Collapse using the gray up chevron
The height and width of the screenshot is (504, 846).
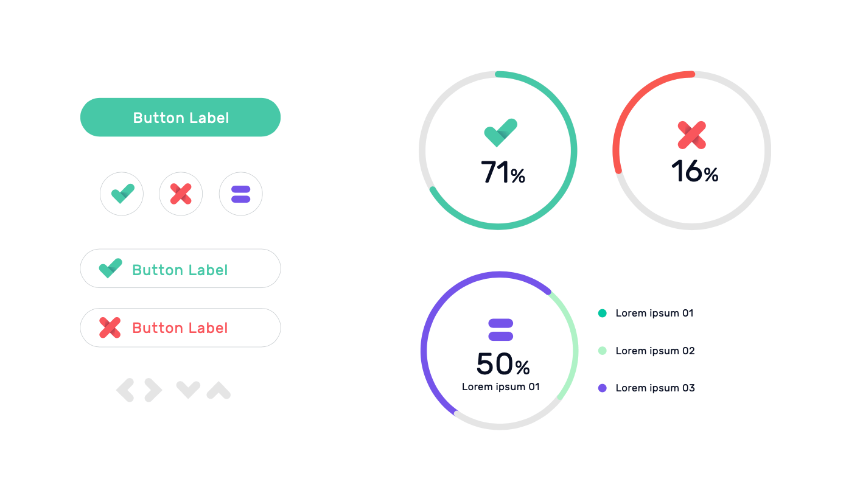[x=218, y=390]
